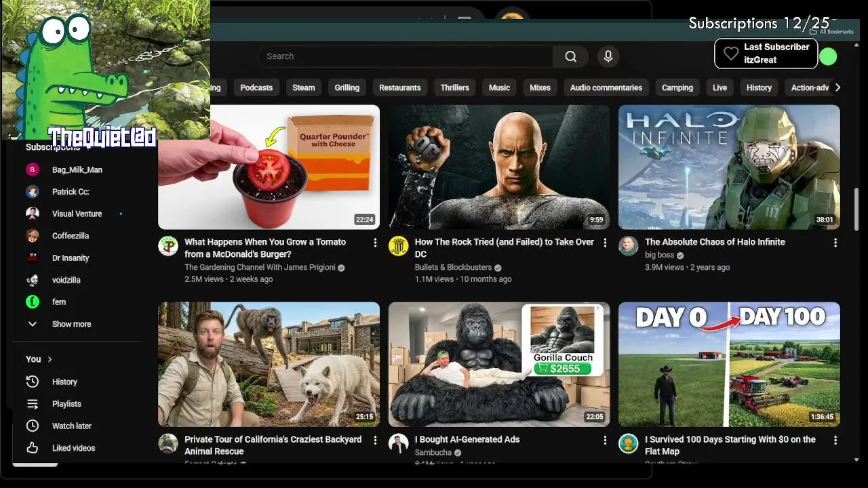Click Visual Venture channel avatar
The height and width of the screenshot is (488, 868).
[x=33, y=213]
